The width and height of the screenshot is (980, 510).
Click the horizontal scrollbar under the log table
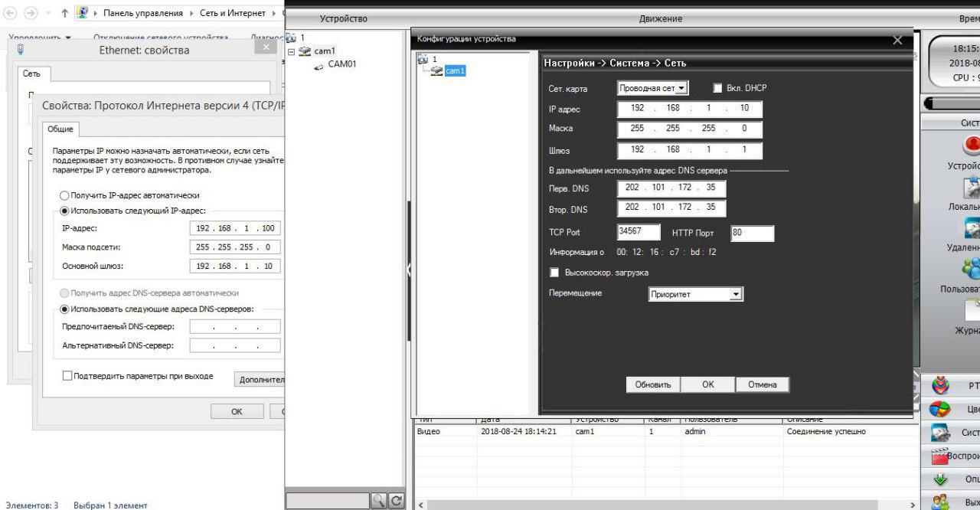coord(658,504)
